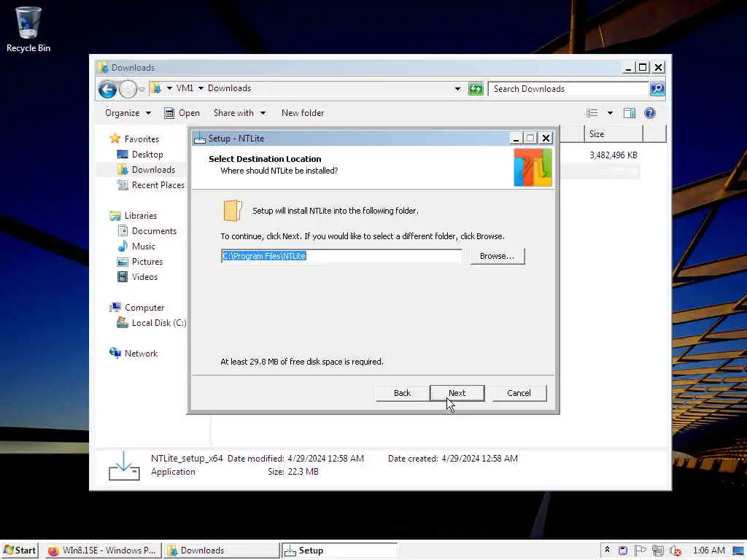Viewport: 747px width, 560px height.
Task: Switch to the Firefox WIn8.1SE taskbar item
Action: click(x=104, y=551)
